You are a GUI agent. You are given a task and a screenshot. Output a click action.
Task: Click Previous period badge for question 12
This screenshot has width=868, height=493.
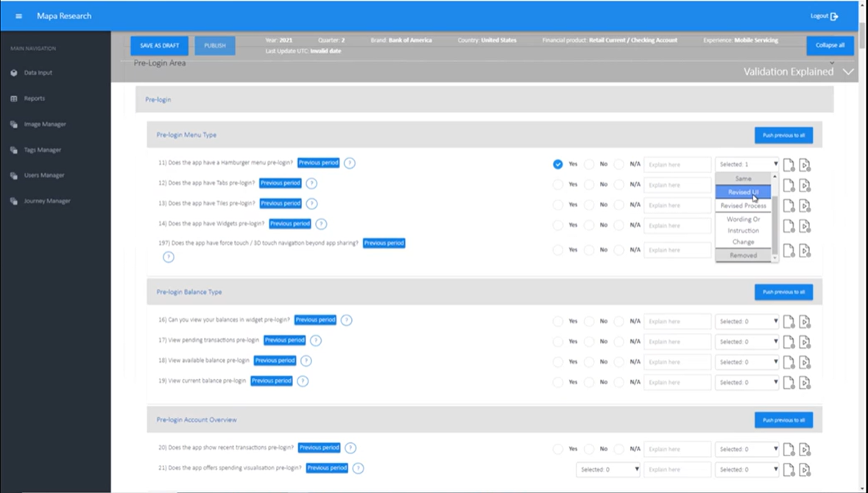280,183
